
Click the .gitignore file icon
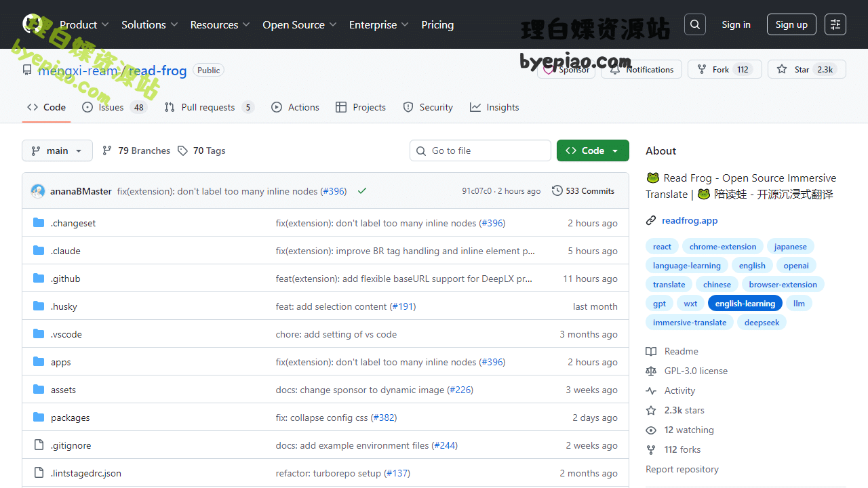tap(39, 445)
